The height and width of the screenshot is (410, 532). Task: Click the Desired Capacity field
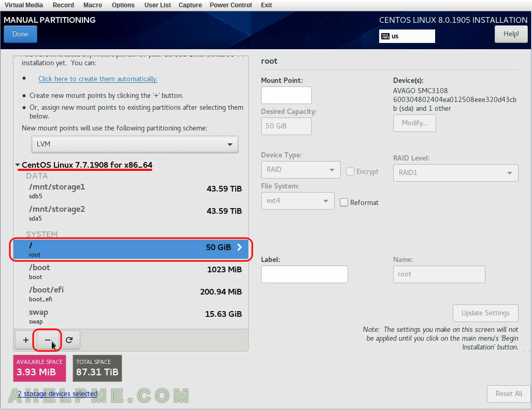(286, 126)
